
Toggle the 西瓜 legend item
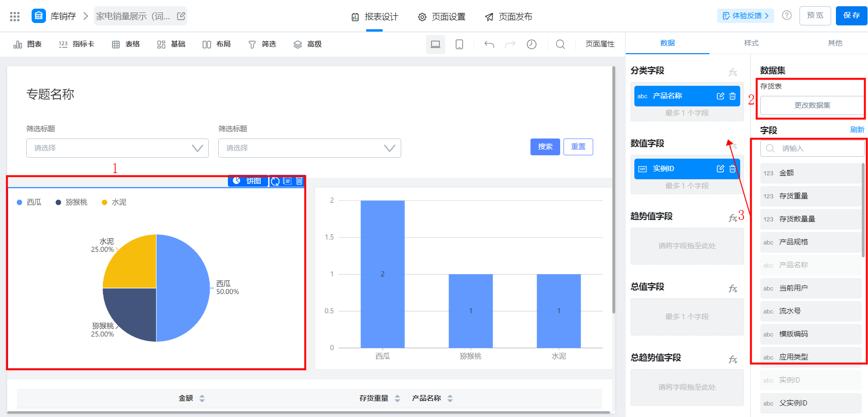pyautogui.click(x=29, y=202)
